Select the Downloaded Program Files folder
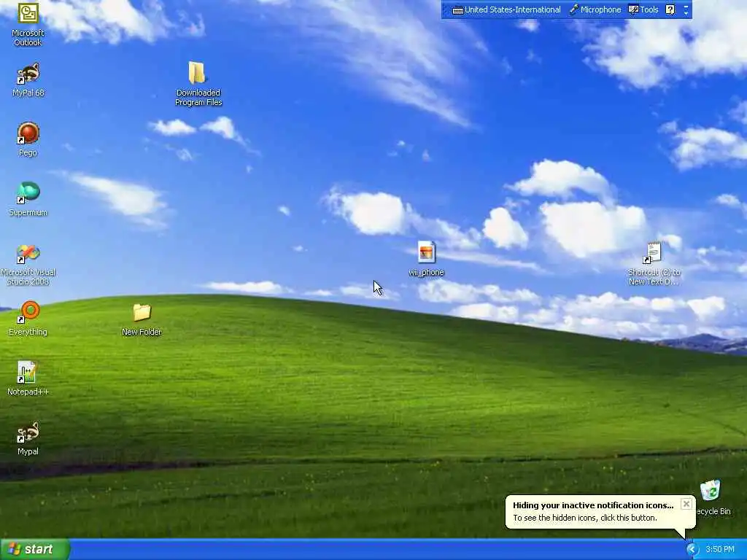 [198, 84]
